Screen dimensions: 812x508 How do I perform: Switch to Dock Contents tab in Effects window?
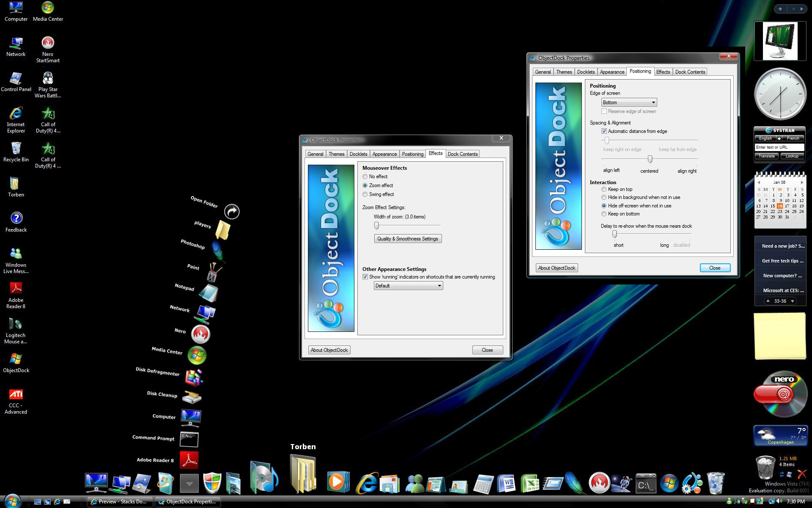click(x=462, y=154)
